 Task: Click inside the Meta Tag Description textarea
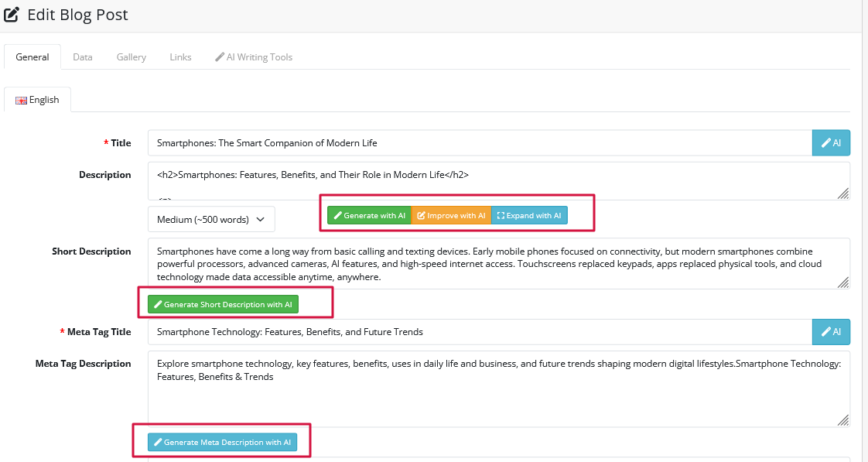click(498, 389)
